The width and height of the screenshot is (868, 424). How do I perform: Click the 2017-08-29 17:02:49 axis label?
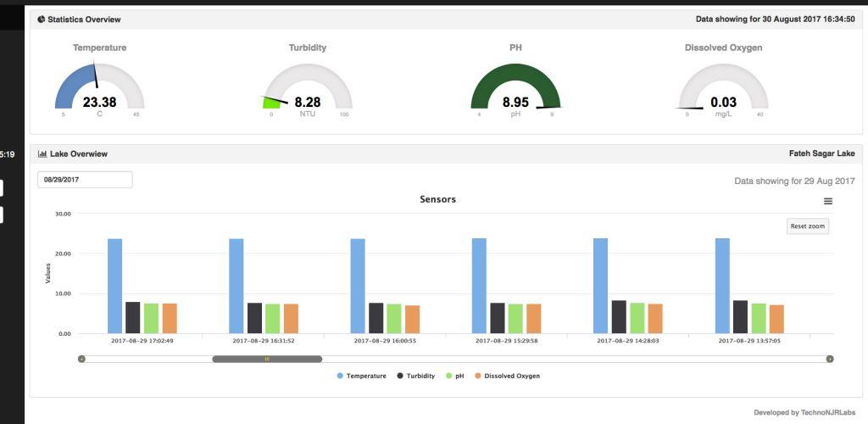[142, 341]
